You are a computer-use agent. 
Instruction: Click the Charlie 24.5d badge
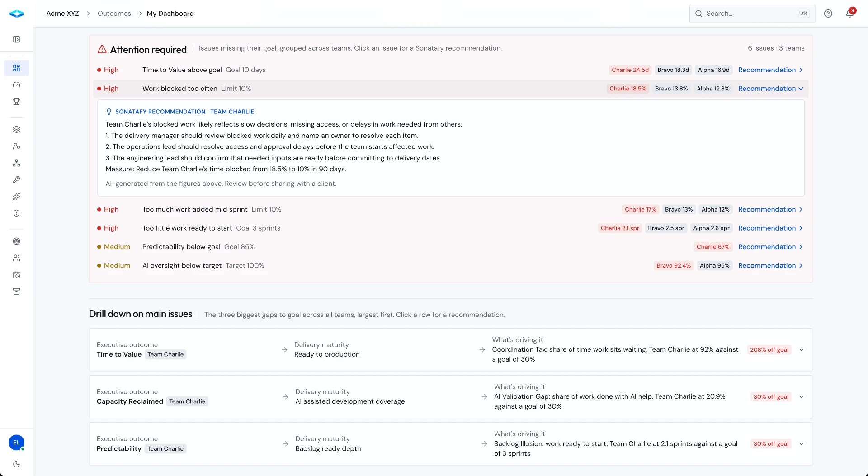tap(630, 70)
